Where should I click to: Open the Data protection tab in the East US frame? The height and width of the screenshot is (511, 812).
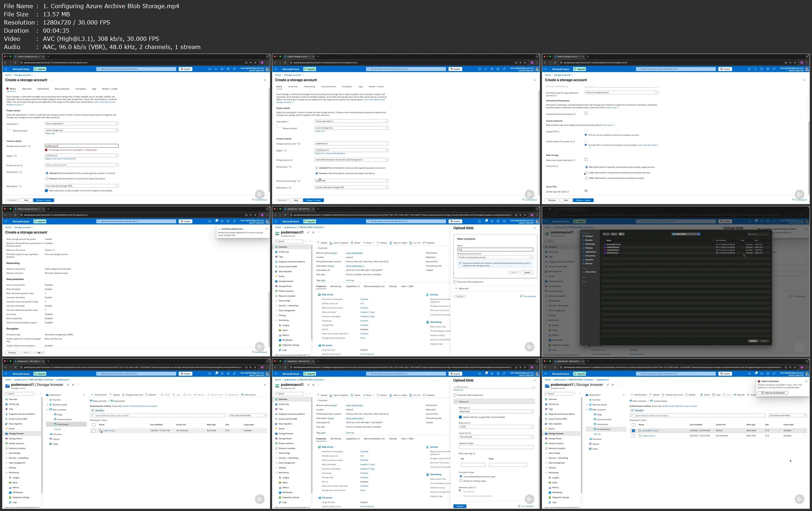point(62,89)
